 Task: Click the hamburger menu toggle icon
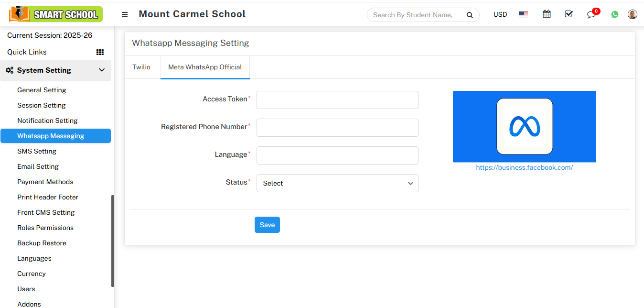[x=125, y=14]
